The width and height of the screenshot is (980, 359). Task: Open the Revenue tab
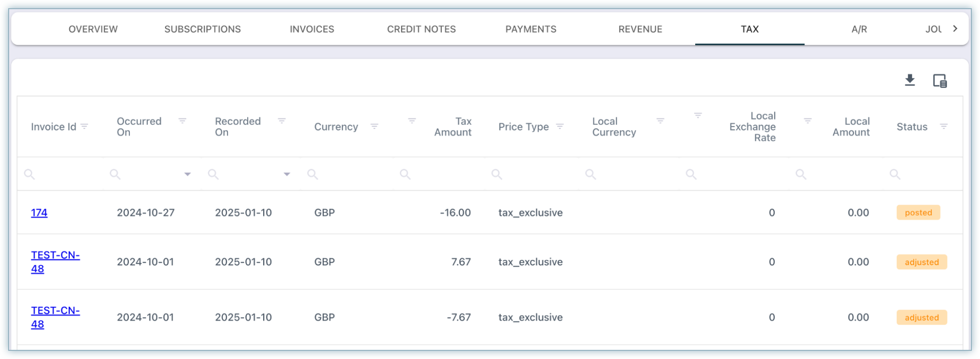[640, 29]
